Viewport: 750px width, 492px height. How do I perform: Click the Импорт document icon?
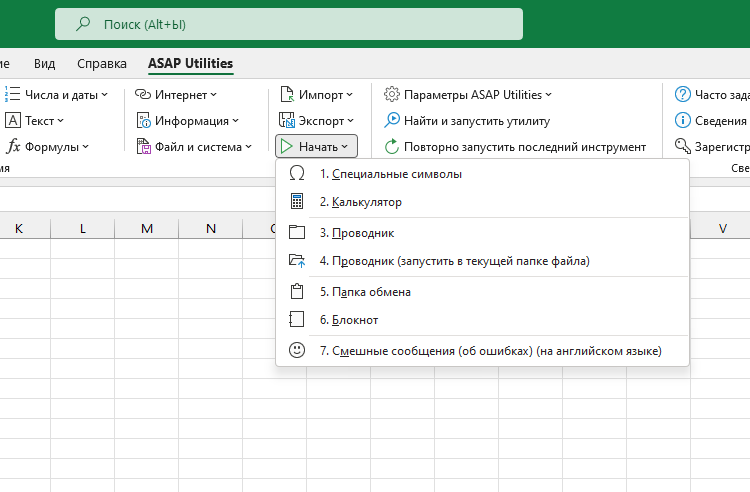point(287,95)
